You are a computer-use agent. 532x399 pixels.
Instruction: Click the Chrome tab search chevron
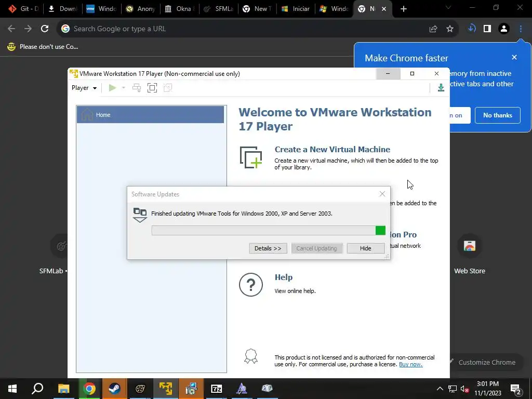coord(448,7)
